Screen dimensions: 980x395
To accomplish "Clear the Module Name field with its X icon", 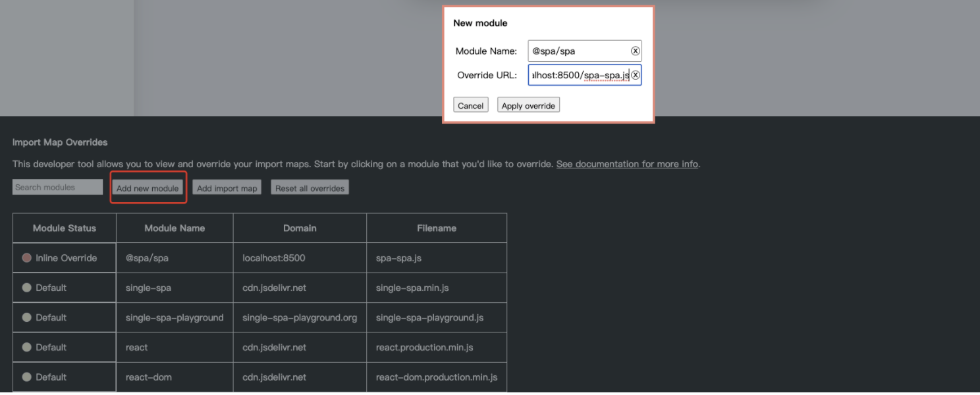I will click(635, 51).
